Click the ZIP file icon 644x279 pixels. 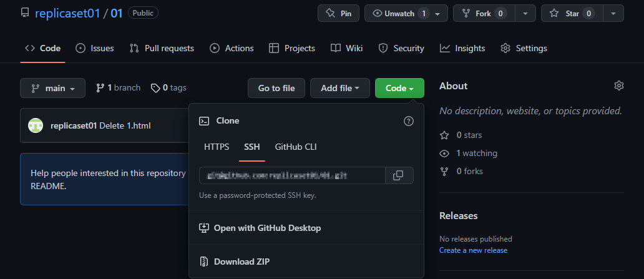204,262
